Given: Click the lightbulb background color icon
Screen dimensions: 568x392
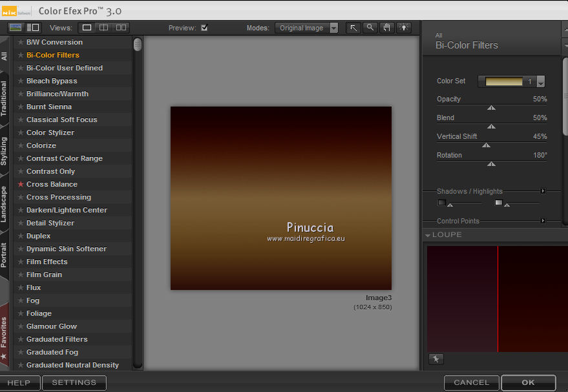Looking at the screenshot, I should (404, 28).
